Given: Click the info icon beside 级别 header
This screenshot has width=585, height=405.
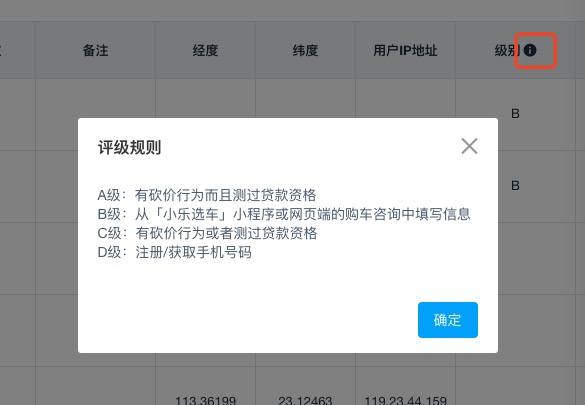Looking at the screenshot, I should (x=530, y=50).
